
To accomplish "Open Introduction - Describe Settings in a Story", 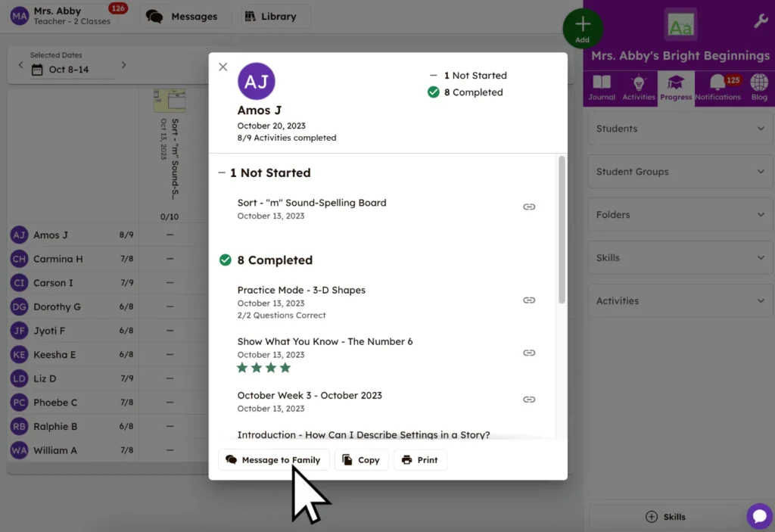I will (363, 435).
